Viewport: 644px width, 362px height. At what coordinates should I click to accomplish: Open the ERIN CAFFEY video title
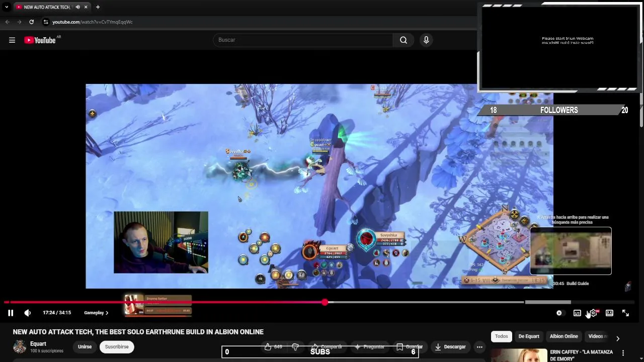581,355
